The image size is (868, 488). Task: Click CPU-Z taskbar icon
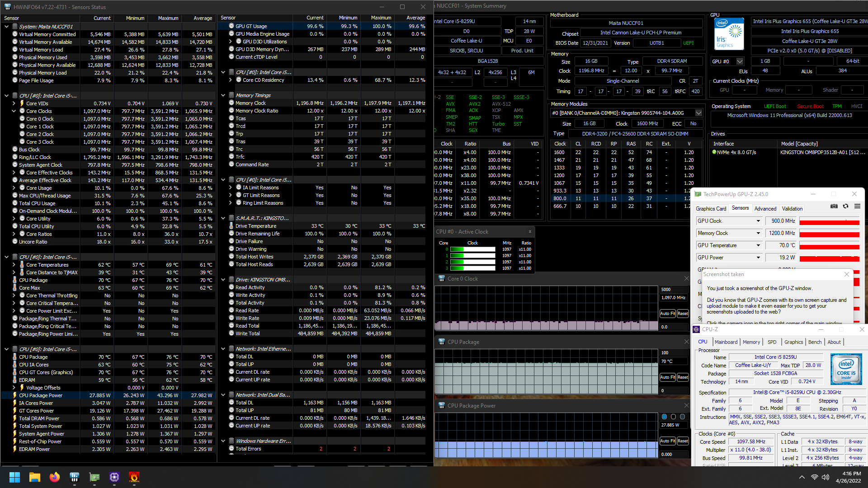[114, 477]
